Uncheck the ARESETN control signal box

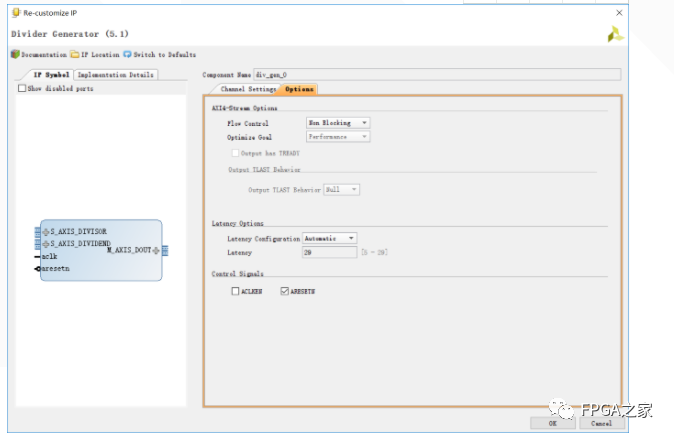tap(285, 291)
